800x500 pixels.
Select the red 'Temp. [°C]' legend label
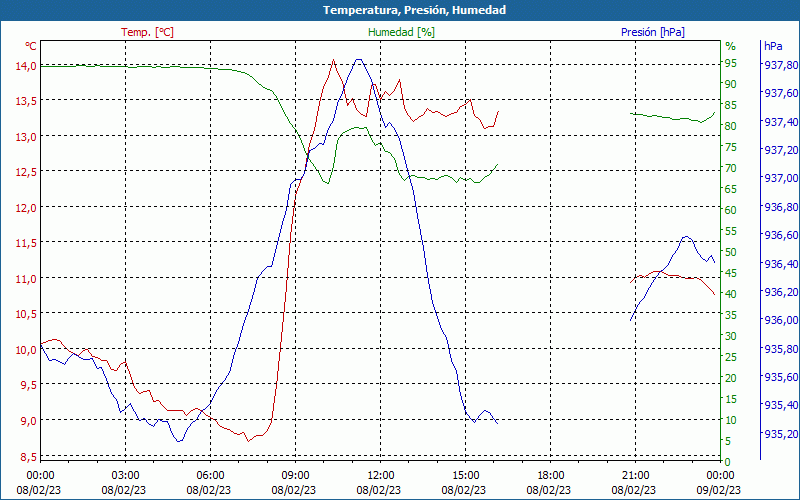(x=147, y=32)
